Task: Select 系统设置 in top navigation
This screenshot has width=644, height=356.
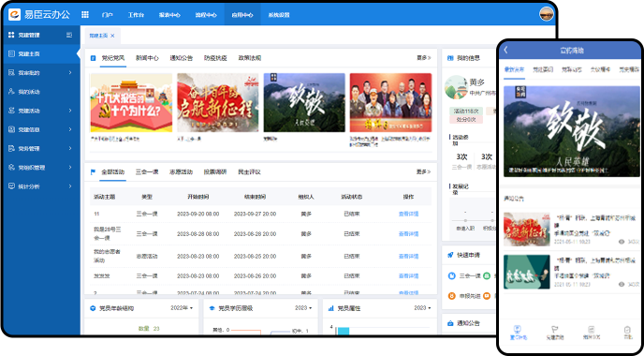Action: click(279, 15)
